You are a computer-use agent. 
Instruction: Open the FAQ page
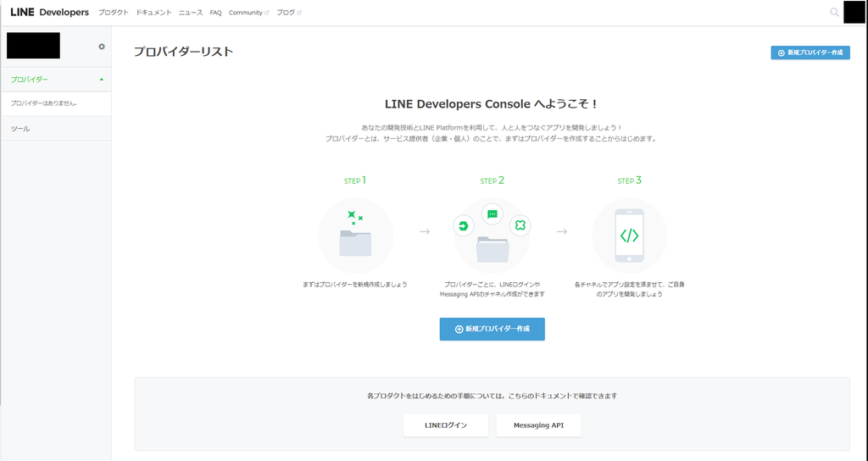pos(216,12)
